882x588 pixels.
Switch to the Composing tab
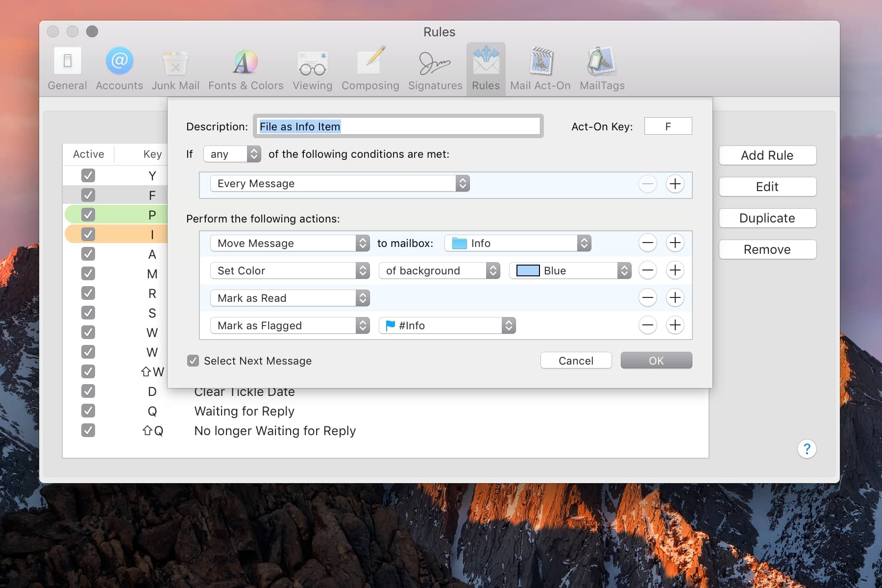tap(370, 69)
